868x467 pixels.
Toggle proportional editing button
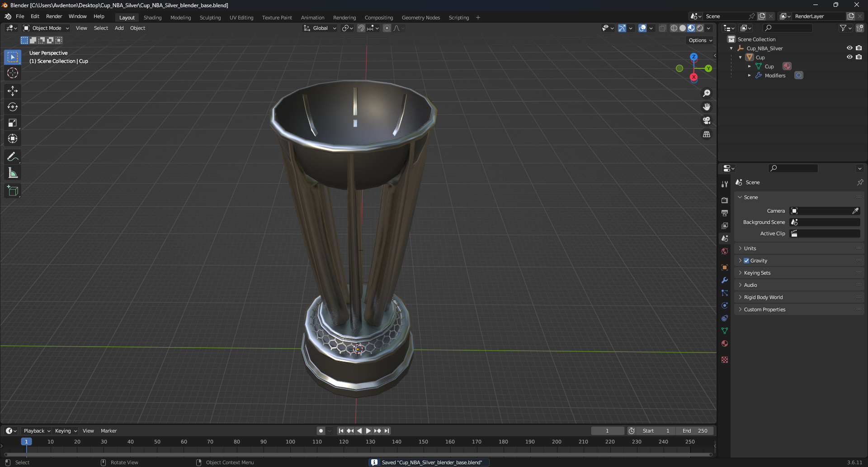(x=387, y=28)
